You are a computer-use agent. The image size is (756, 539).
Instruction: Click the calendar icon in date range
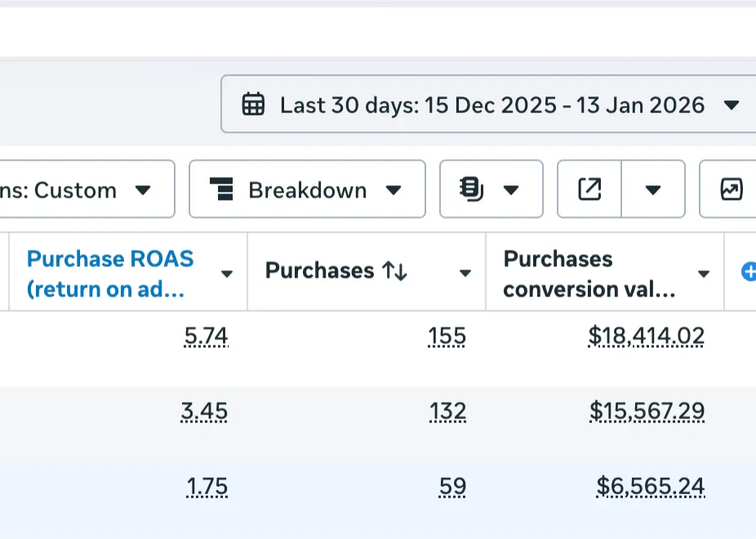[253, 105]
